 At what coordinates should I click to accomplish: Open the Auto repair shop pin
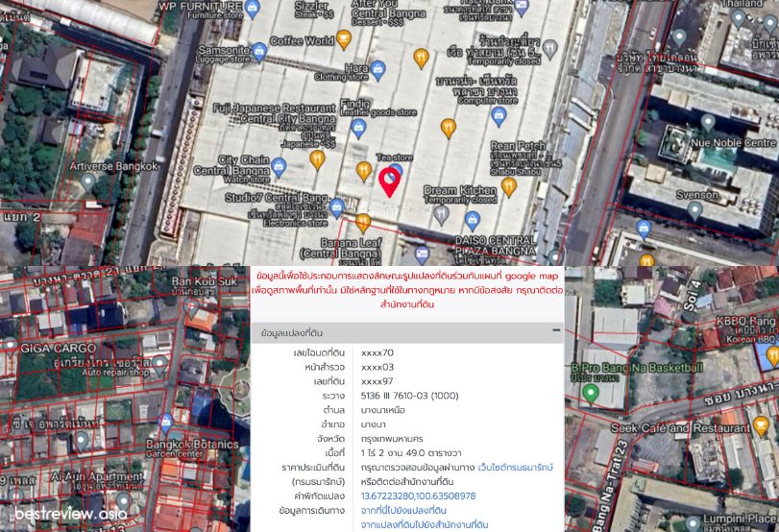(x=159, y=365)
